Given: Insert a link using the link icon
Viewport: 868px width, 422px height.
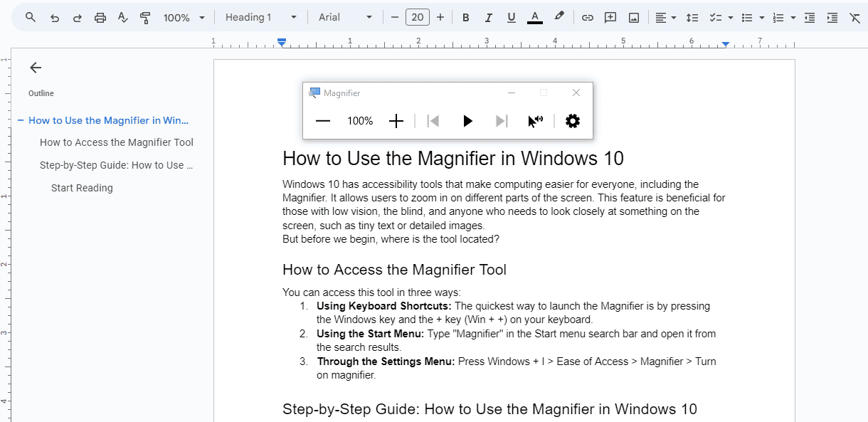Looking at the screenshot, I should [587, 18].
